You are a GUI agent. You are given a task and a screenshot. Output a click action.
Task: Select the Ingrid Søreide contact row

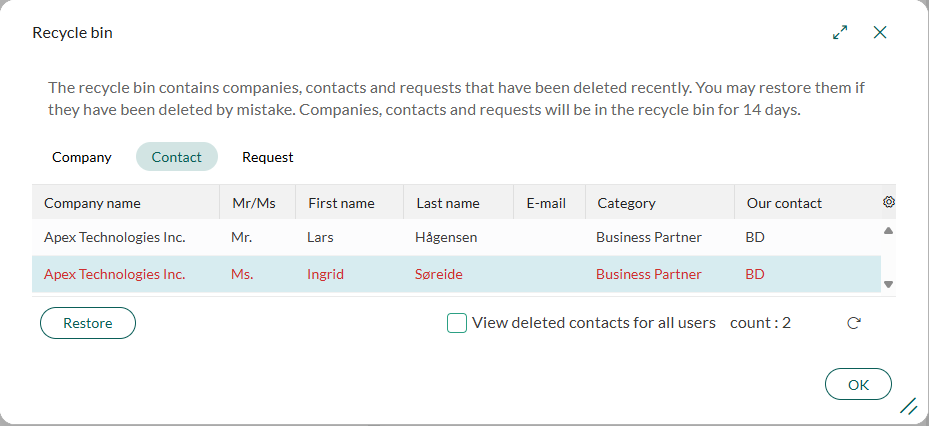tap(456, 274)
